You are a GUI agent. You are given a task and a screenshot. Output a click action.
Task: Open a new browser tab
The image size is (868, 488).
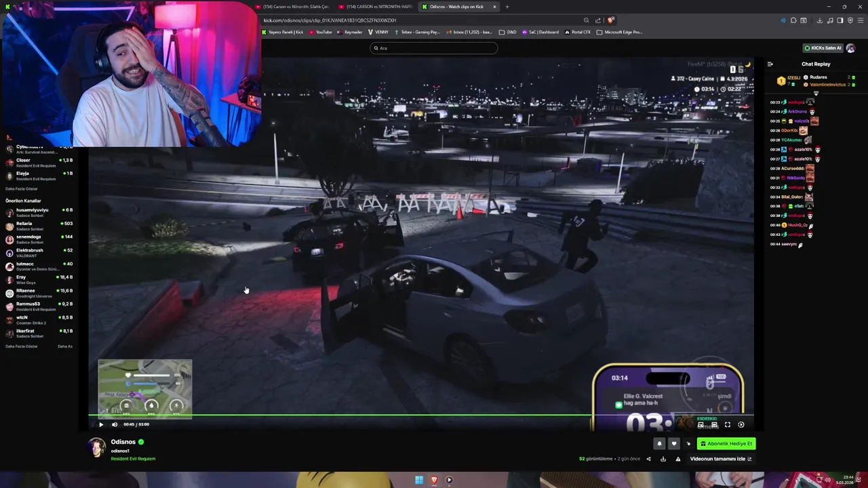[507, 7]
